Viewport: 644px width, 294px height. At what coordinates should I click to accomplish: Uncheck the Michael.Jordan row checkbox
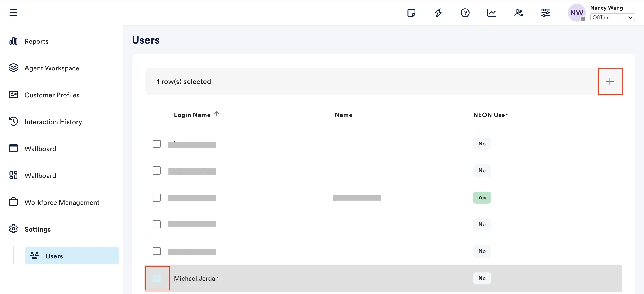157,278
